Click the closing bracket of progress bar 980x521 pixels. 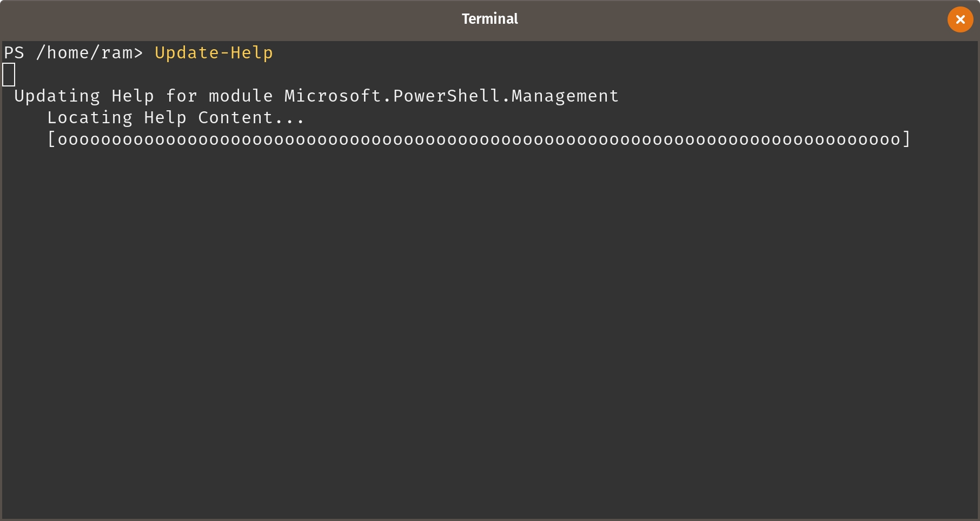click(x=906, y=139)
